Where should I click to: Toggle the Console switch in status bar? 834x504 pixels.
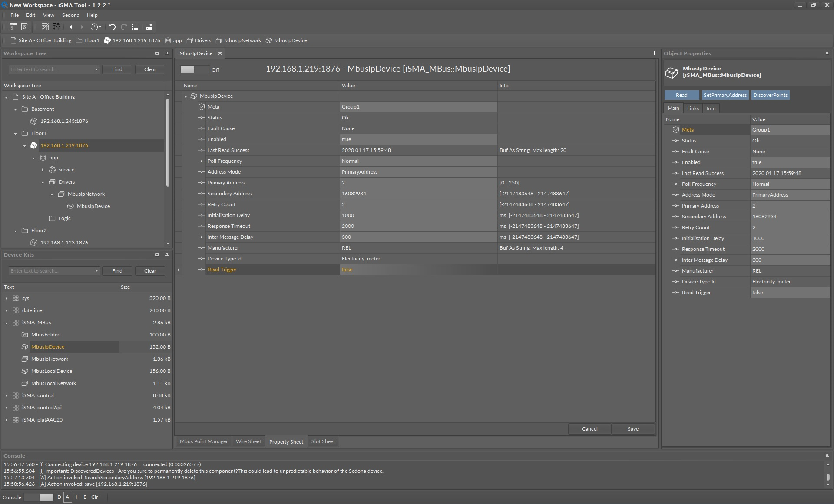[x=39, y=497]
